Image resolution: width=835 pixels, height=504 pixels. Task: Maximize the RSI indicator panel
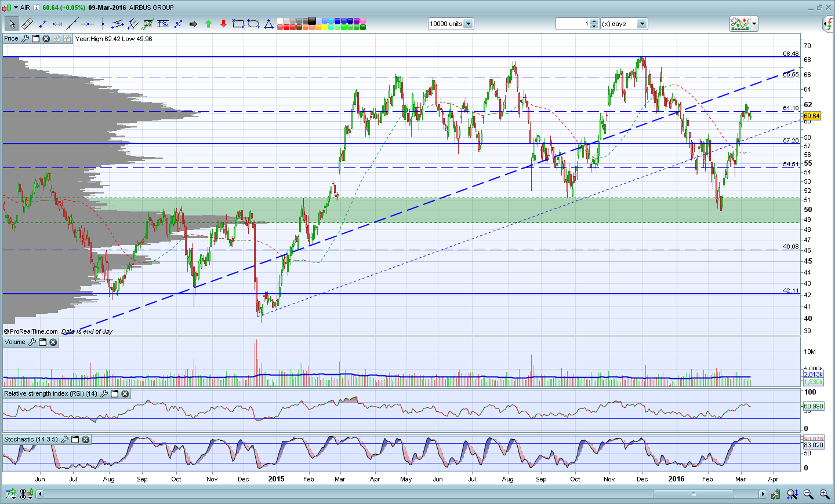115,394
